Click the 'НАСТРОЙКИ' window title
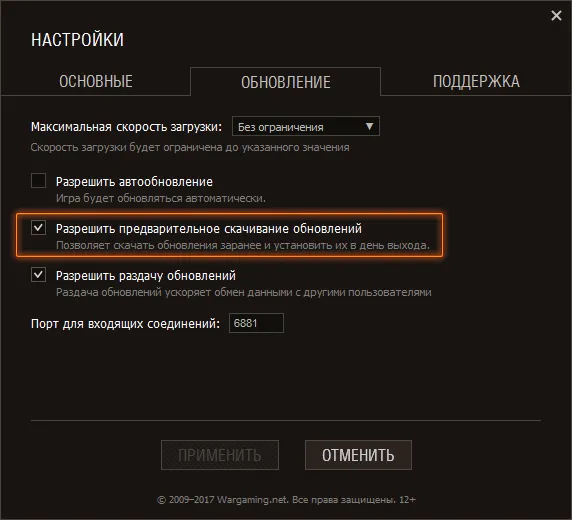 click(x=77, y=39)
